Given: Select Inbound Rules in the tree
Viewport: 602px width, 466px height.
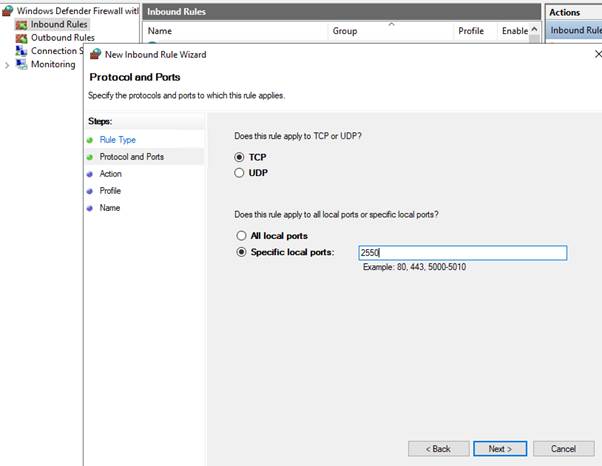Looking at the screenshot, I should [59, 25].
